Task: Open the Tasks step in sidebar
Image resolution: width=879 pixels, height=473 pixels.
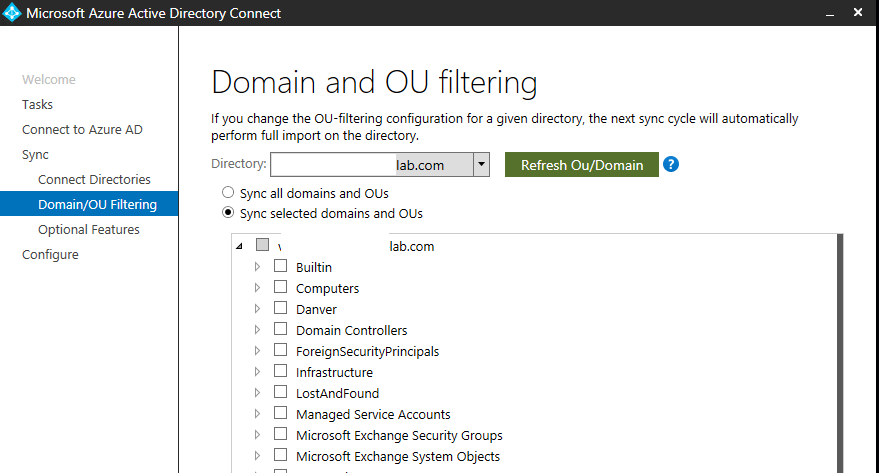Action: tap(38, 105)
